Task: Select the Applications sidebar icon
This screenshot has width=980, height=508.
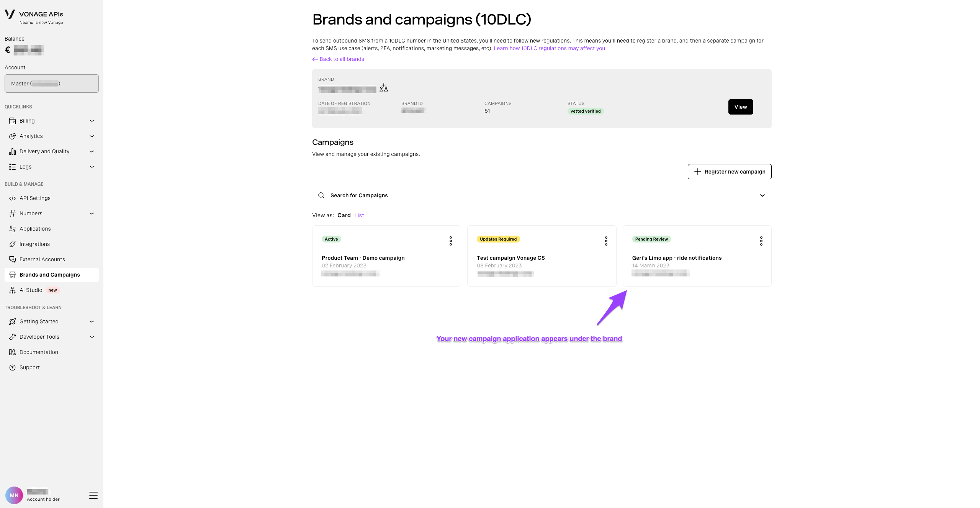Action: (12, 229)
